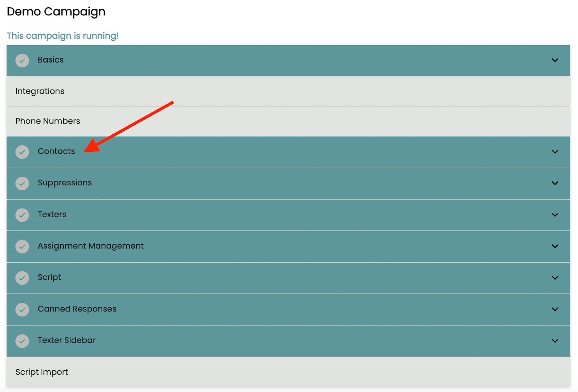
Task: Click 'This campaign is running!' status text
Action: 62,36
